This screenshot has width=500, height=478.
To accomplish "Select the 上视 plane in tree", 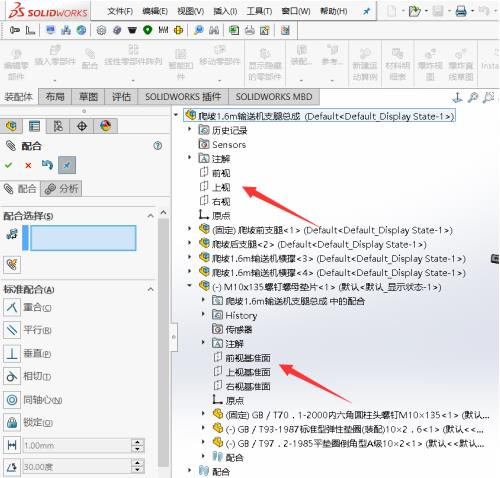I will (x=215, y=187).
